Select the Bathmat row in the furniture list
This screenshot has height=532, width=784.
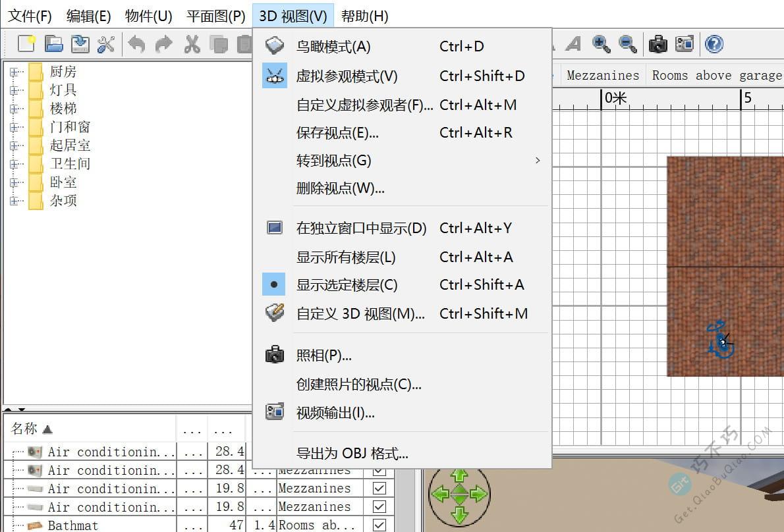199,525
